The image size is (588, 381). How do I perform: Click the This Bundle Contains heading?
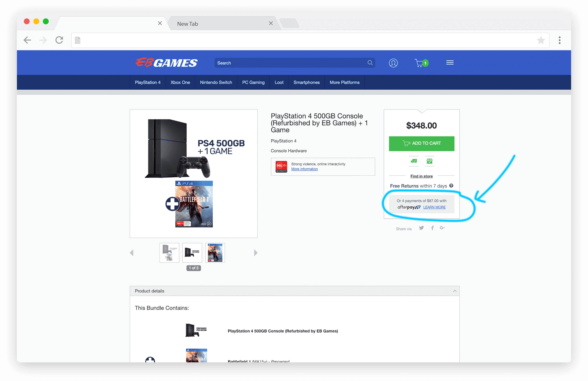pos(162,308)
